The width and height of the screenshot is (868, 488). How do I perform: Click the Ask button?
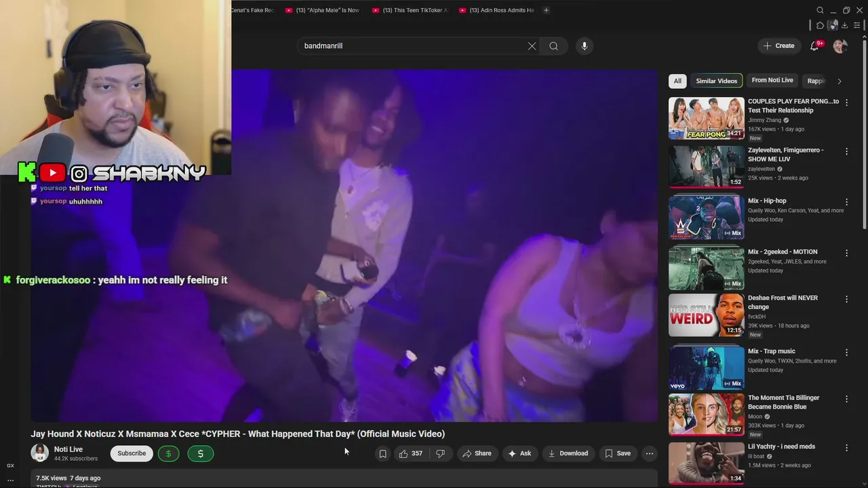pyautogui.click(x=519, y=453)
